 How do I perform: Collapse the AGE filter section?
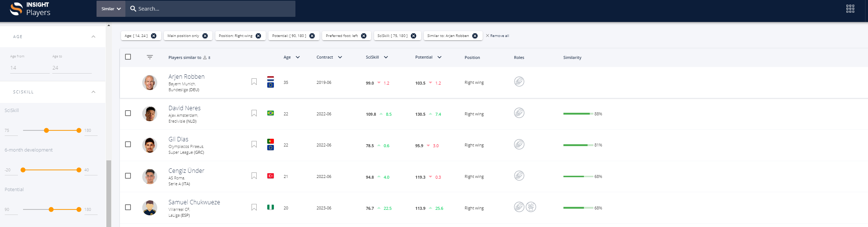pyautogui.click(x=93, y=37)
